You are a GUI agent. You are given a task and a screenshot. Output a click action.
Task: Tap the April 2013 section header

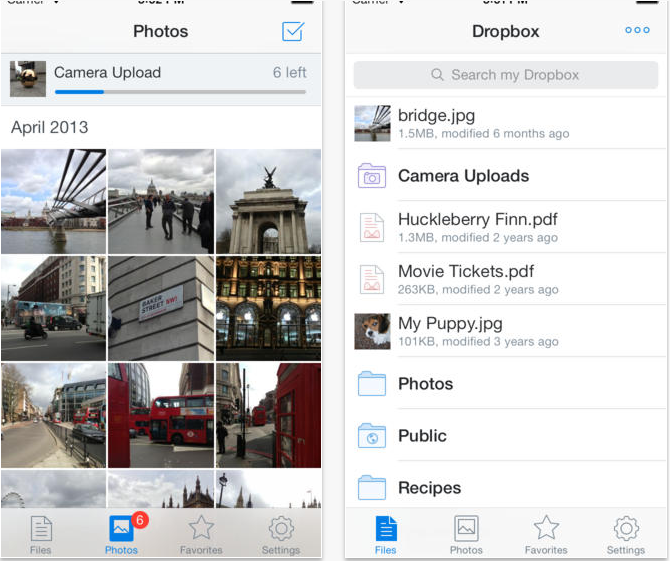(50, 127)
